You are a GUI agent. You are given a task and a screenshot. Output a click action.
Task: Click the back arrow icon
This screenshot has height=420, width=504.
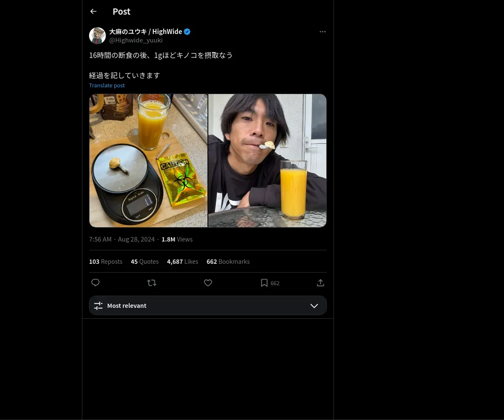(x=93, y=12)
